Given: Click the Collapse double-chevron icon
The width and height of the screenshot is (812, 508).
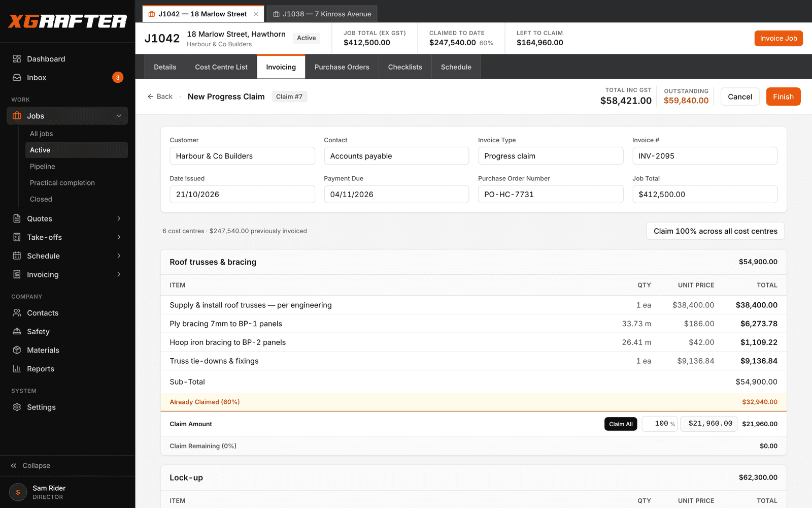Looking at the screenshot, I should (14, 466).
